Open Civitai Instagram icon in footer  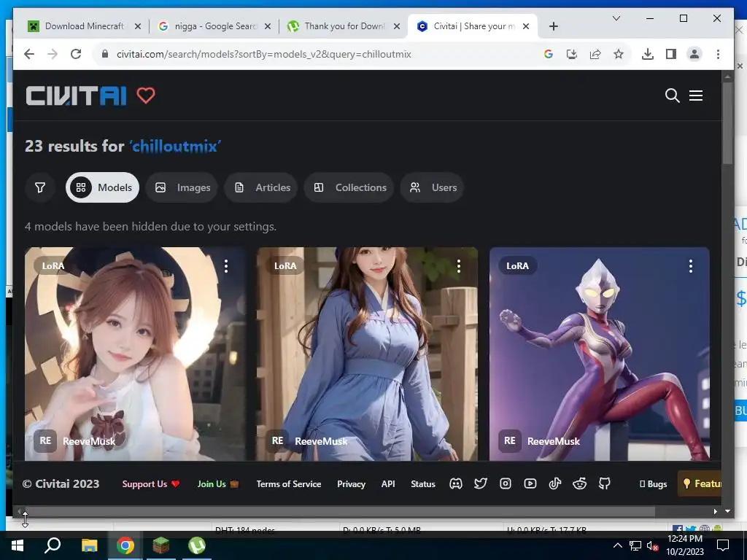(506, 484)
